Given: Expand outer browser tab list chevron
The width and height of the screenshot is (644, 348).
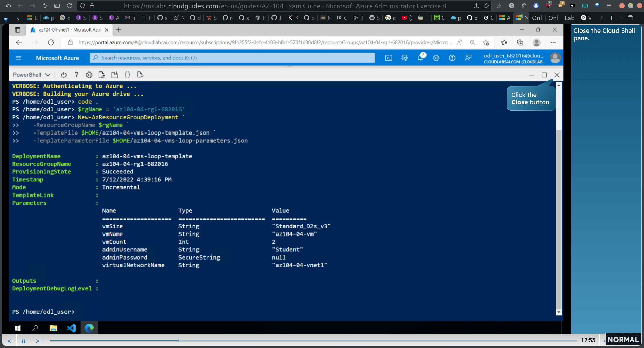Looking at the screenshot, I should pos(622,18).
